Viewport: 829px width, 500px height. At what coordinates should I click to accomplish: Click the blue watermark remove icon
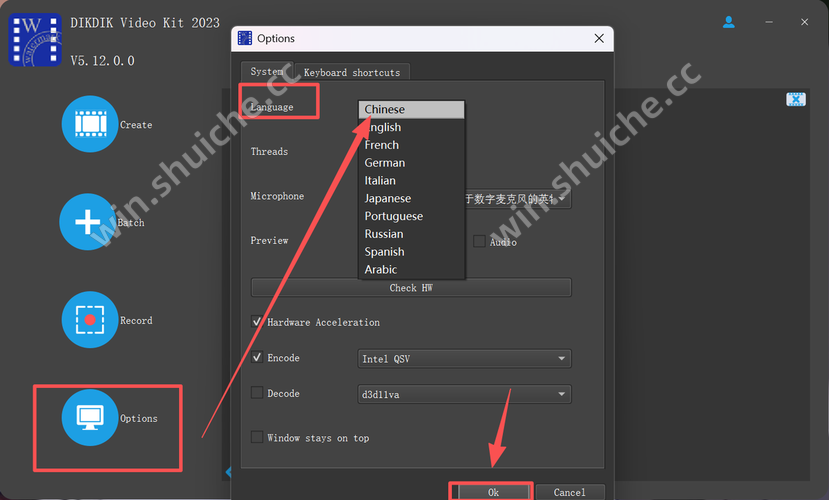pos(796,99)
